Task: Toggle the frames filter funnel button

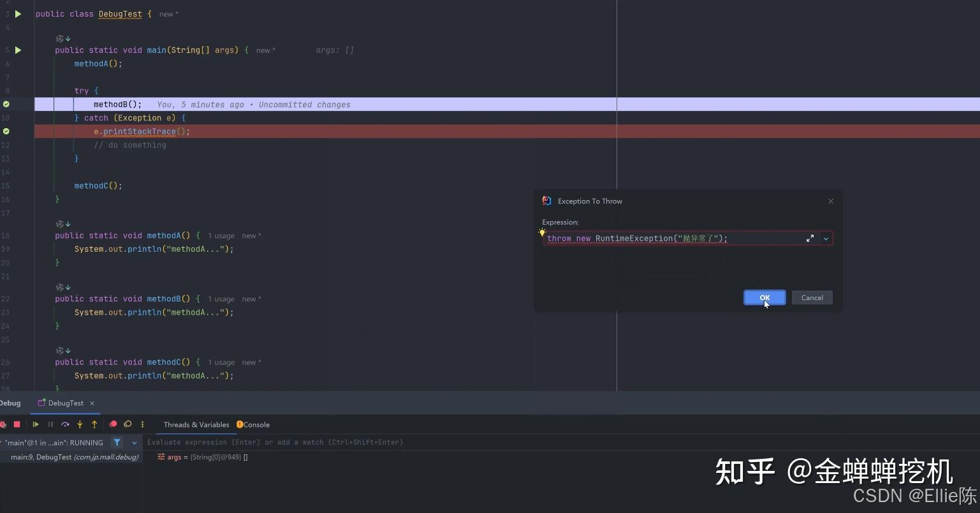Action: coord(117,442)
